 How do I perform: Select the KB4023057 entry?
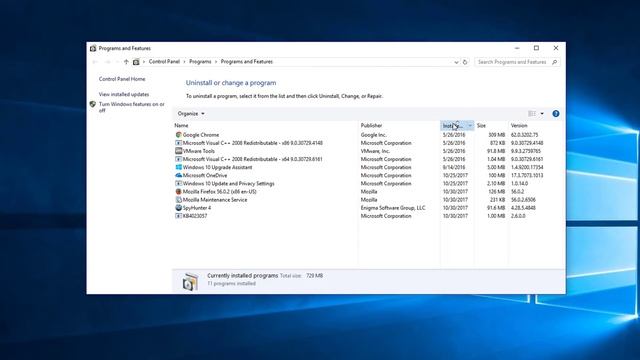click(x=195, y=216)
